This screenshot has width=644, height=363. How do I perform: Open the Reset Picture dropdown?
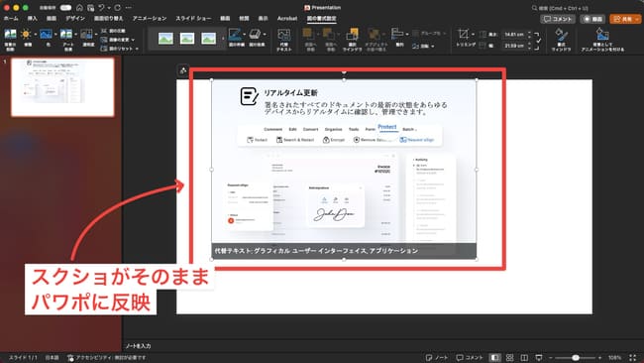120,49
